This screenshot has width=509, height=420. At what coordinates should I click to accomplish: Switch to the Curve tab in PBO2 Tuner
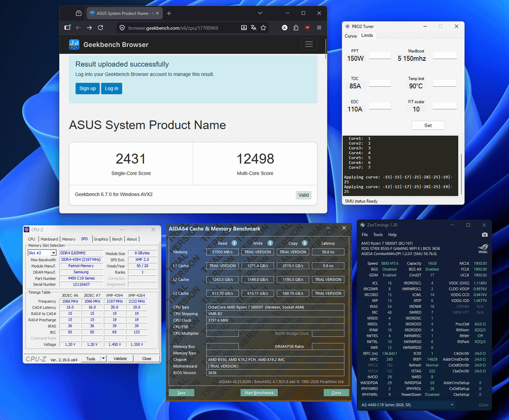[351, 36]
